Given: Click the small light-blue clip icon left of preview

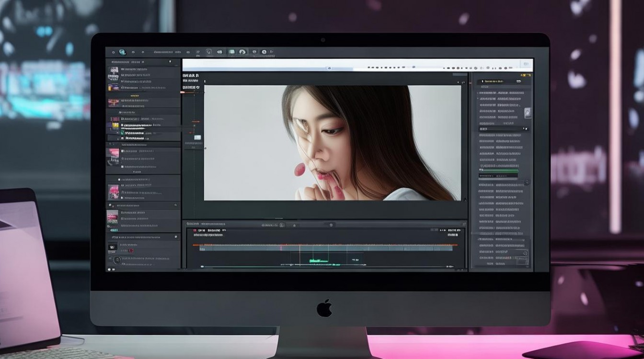Looking at the screenshot, I should click(197, 137).
